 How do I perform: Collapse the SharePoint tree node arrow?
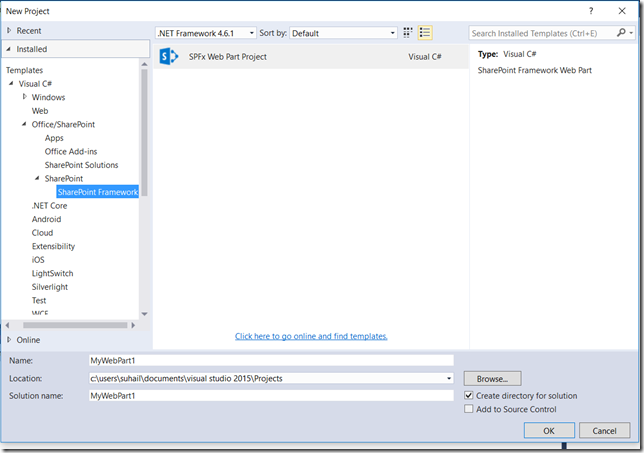click(37, 178)
